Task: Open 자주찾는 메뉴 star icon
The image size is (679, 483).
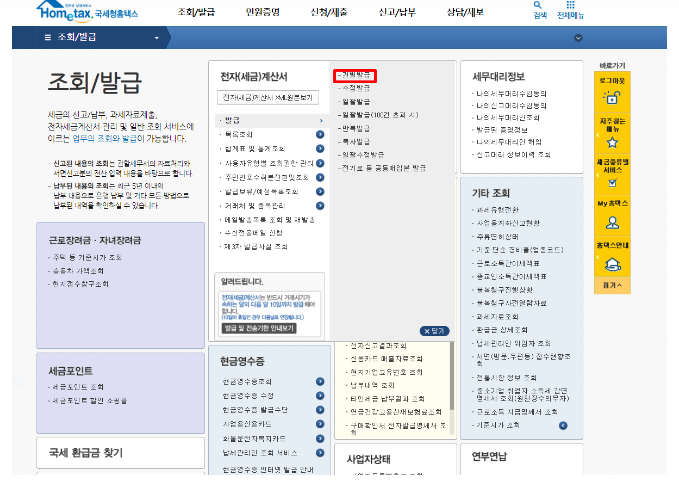Action: pyautogui.click(x=612, y=143)
